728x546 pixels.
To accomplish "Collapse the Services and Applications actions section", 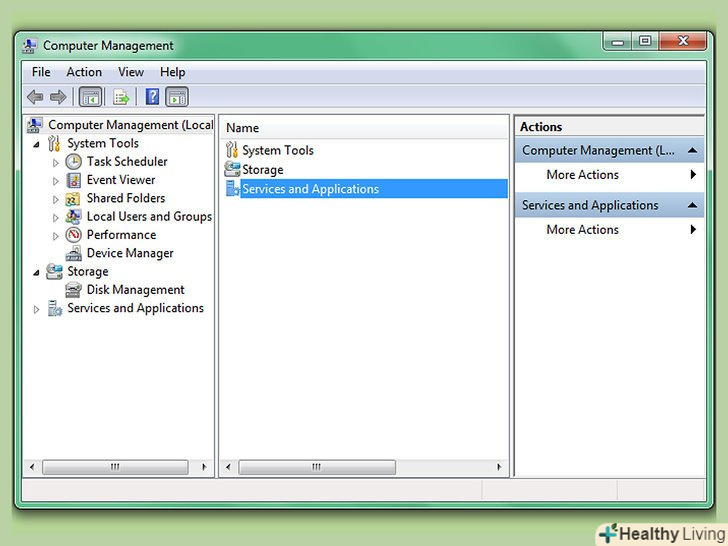I will coord(692,205).
